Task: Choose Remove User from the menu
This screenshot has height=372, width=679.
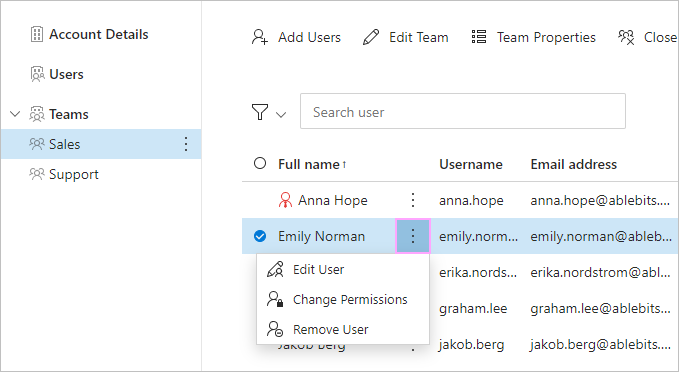Action: click(x=343, y=329)
